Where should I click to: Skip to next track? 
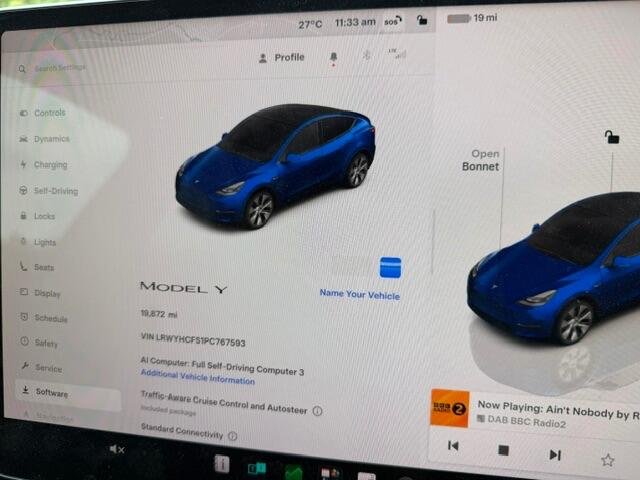click(x=555, y=454)
